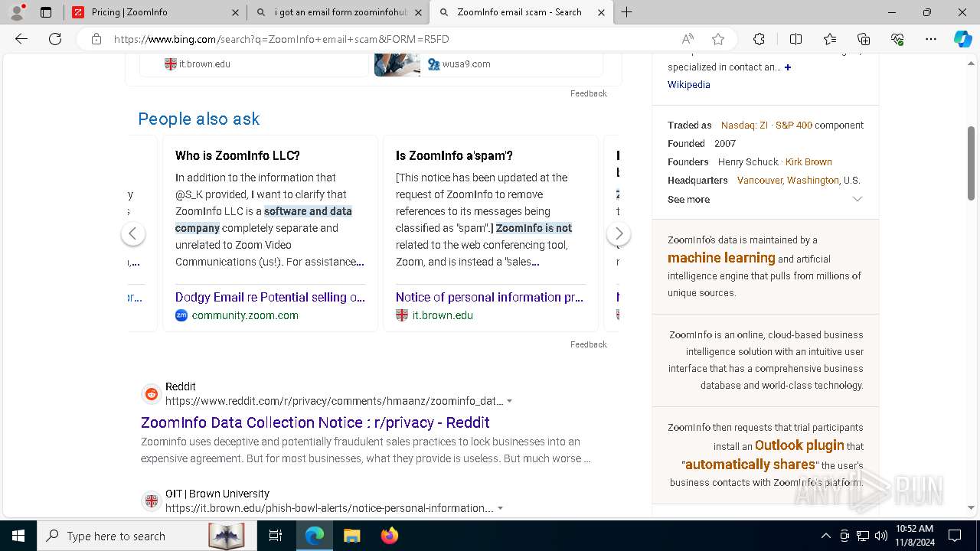The image size is (980, 551).
Task: Open volume control in system tray
Action: (881, 536)
